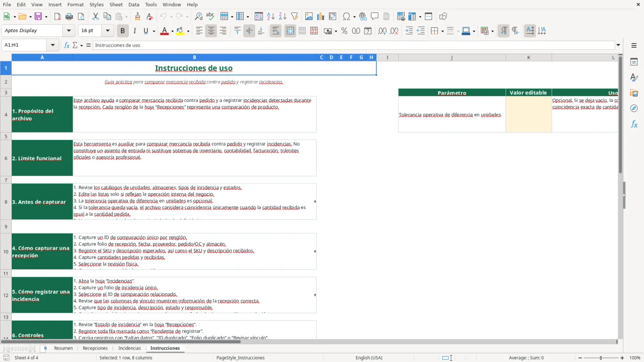
Task: Select row header 4
Action: click(x=6, y=114)
